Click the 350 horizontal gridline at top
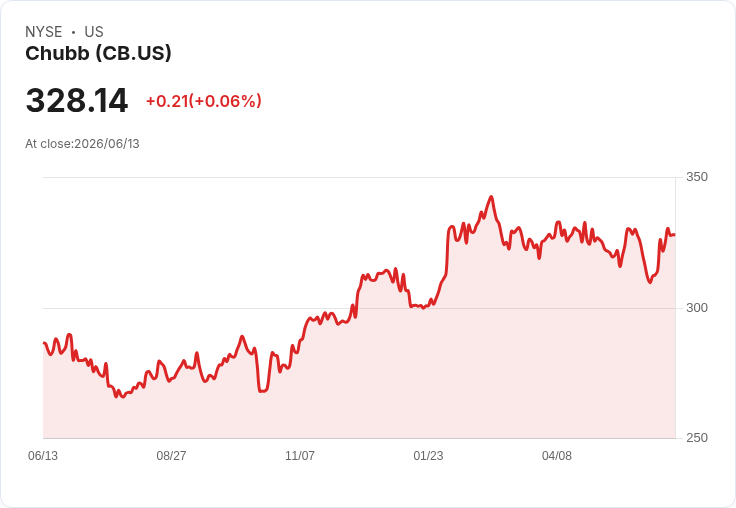This screenshot has width=736, height=508. coord(359,177)
